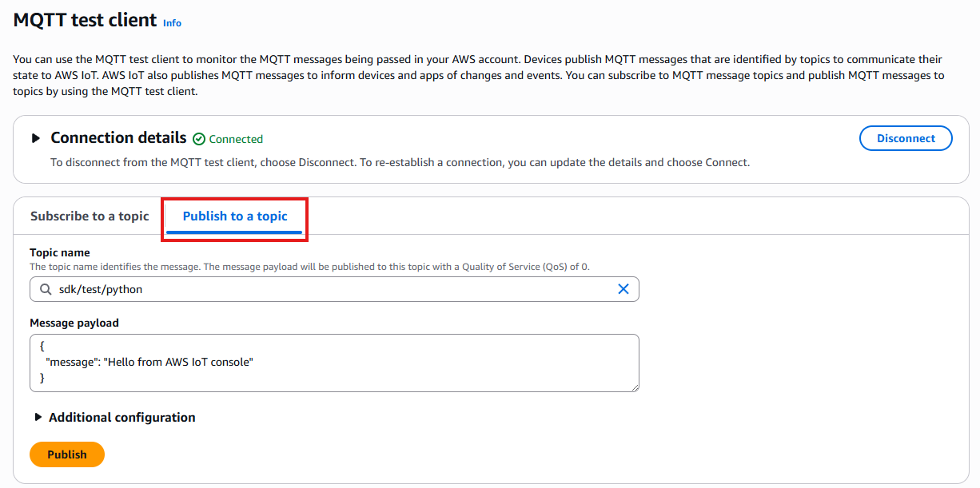Grab the payload box resize handle
The image size is (980, 488).
634,387
